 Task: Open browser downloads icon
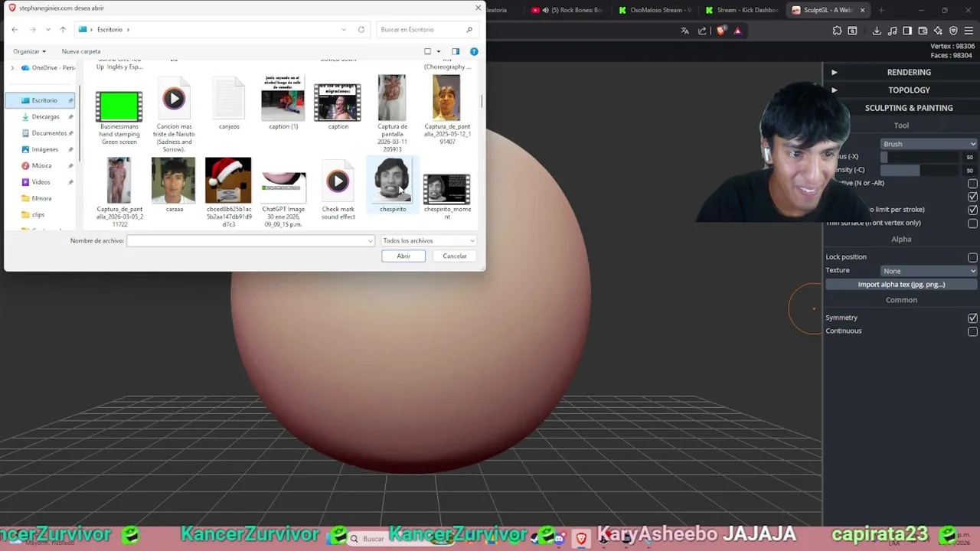(877, 31)
